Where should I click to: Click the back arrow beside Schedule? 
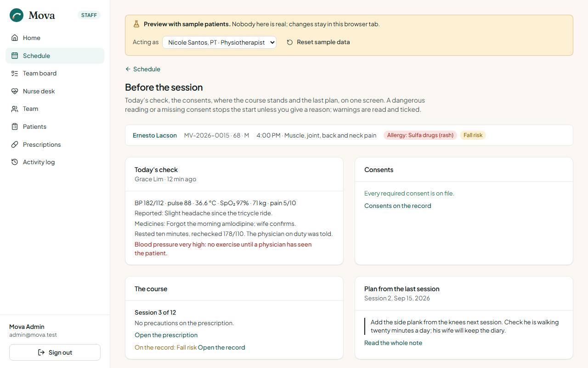point(128,69)
